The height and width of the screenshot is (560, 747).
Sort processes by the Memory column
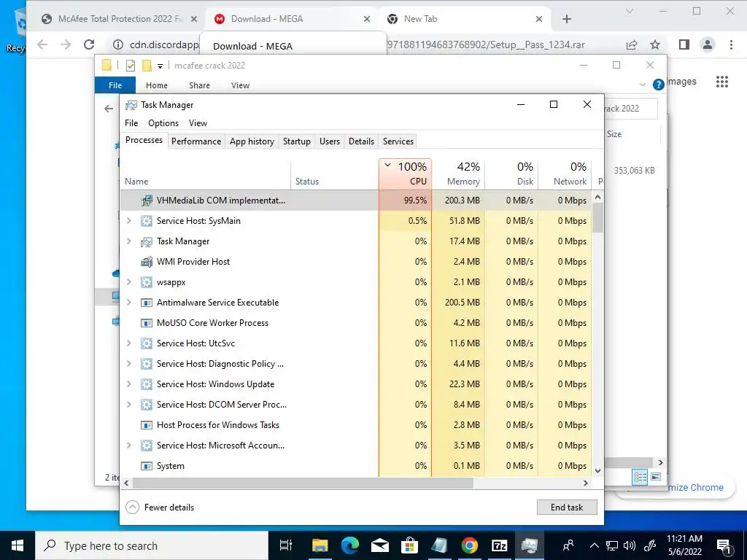point(458,174)
